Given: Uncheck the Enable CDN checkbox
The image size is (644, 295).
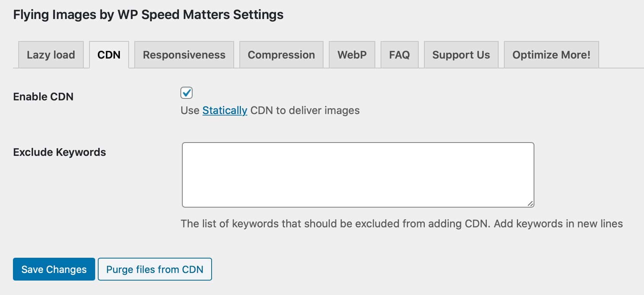Looking at the screenshot, I should coord(187,93).
